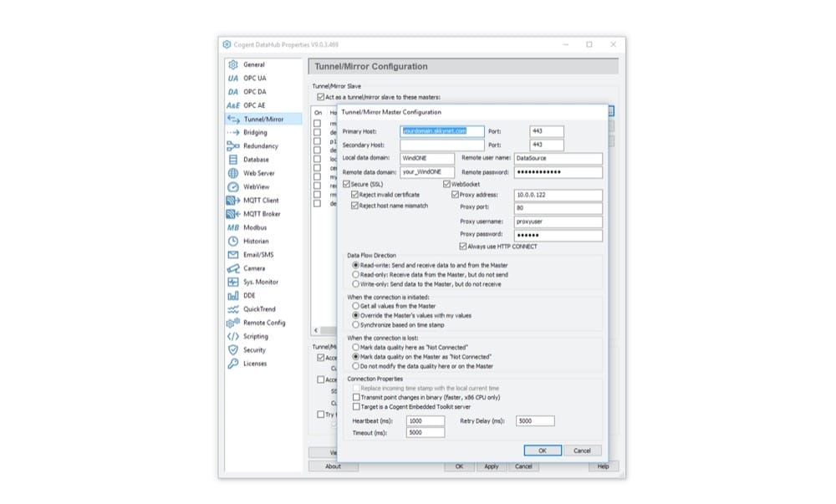Open the Sys. Monitor icon
The image size is (836, 504).
click(x=233, y=282)
